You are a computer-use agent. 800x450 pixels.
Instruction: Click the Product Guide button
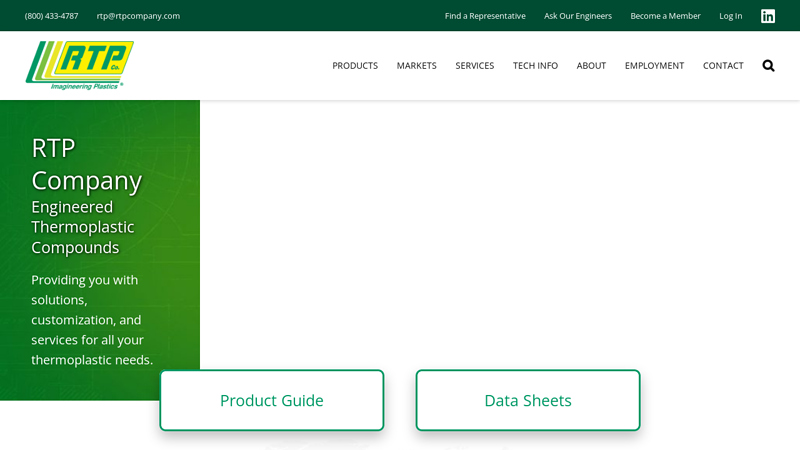(x=272, y=400)
